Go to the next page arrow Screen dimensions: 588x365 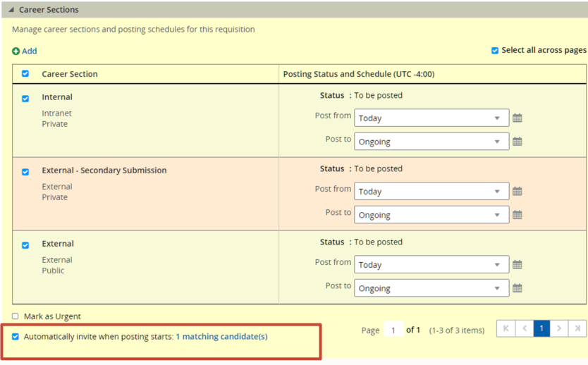coord(559,328)
